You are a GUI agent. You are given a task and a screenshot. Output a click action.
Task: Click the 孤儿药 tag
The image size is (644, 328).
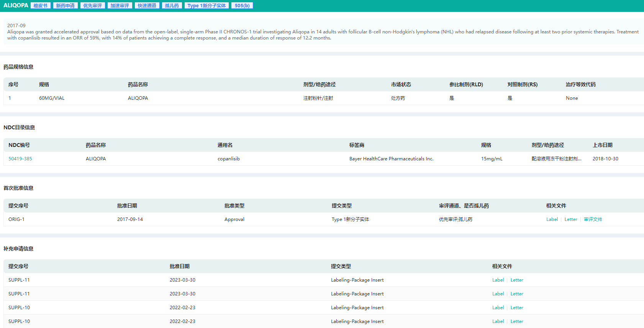click(172, 6)
